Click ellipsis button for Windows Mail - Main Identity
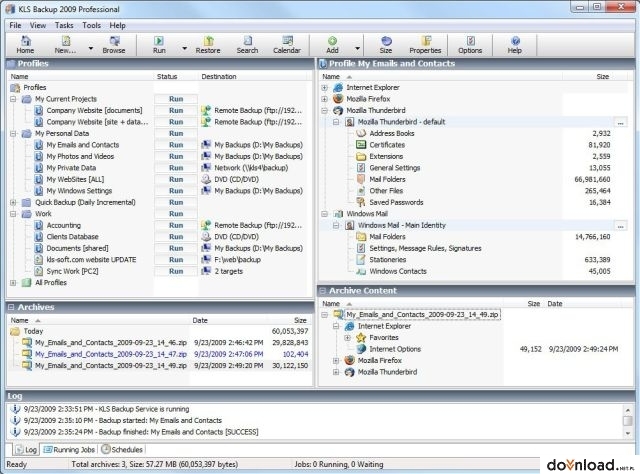The width and height of the screenshot is (640, 474). point(620,225)
